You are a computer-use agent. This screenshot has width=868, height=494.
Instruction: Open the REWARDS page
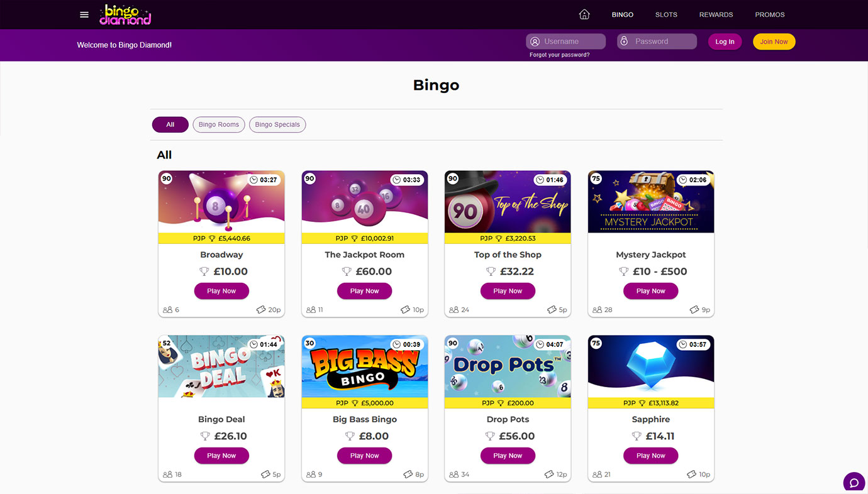[716, 14]
